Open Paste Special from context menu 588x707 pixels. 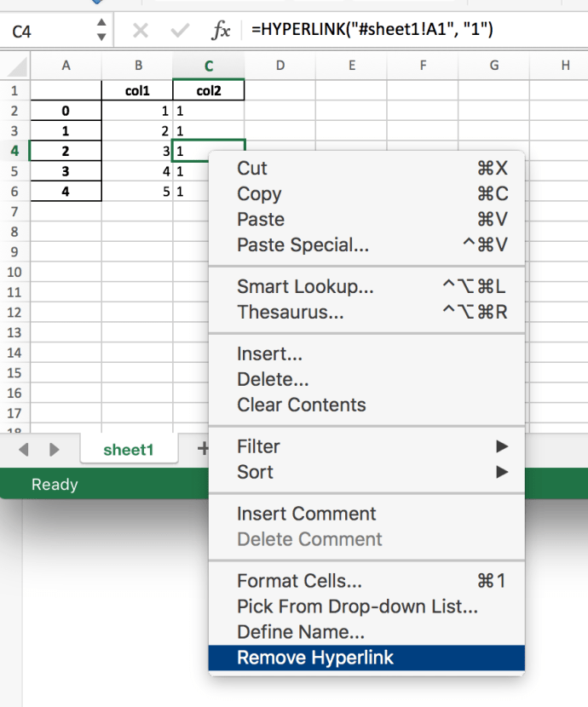click(303, 245)
